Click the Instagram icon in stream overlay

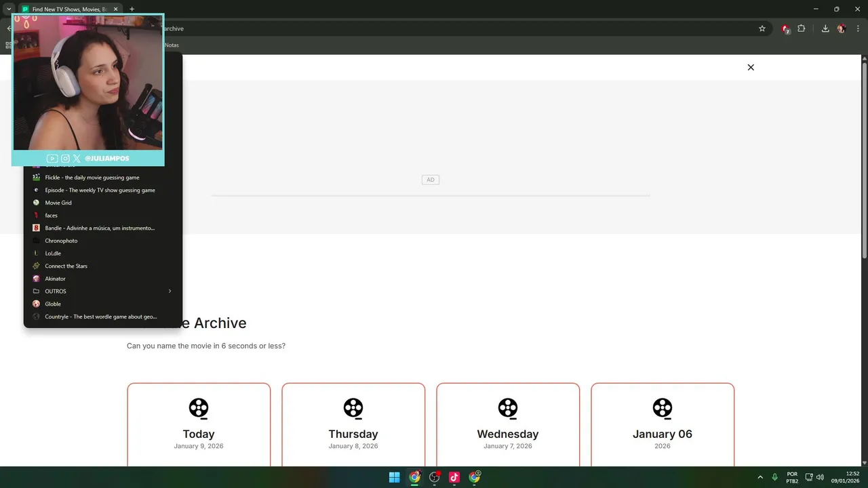65,159
